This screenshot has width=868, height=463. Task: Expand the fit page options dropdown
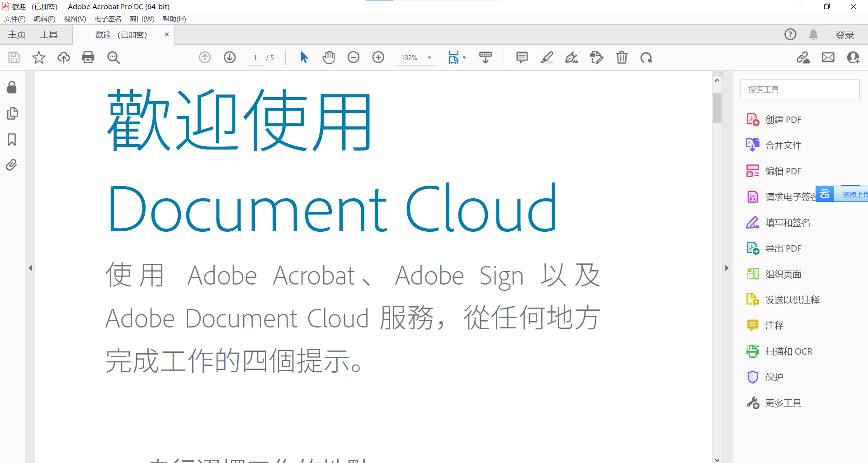(464, 58)
